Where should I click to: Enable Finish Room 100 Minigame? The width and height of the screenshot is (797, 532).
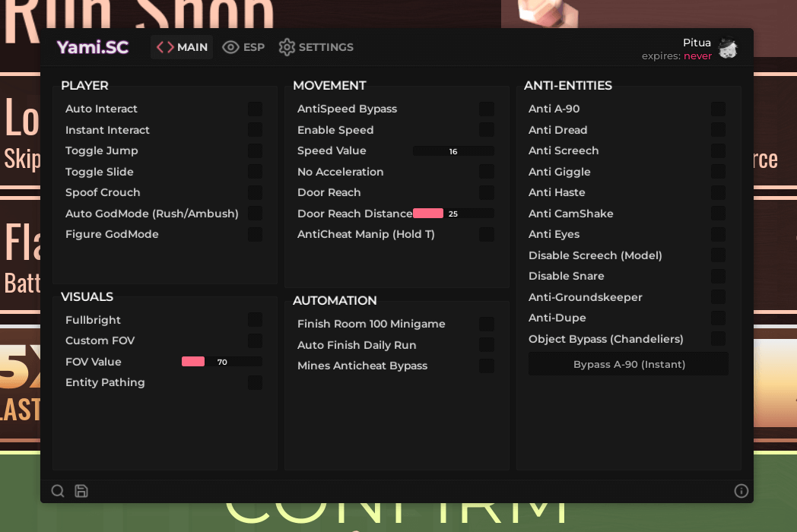[x=487, y=325]
